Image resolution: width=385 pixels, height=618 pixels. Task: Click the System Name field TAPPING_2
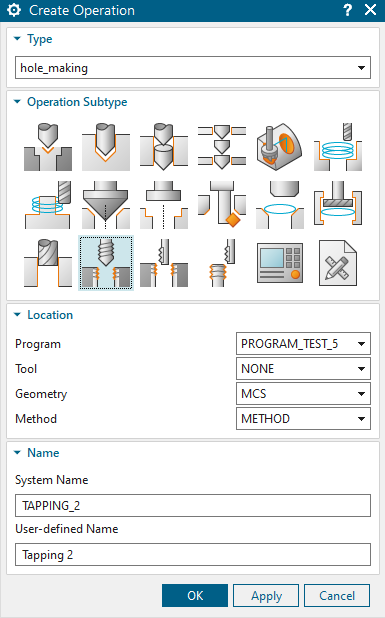(193, 505)
